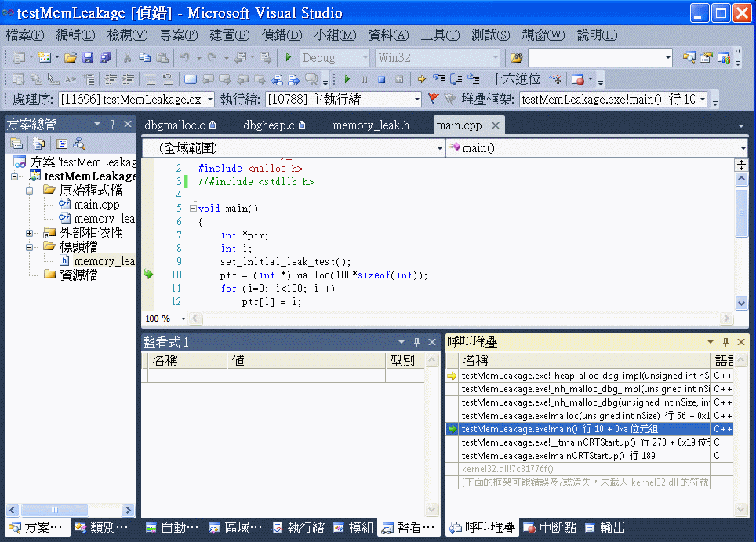
Task: Switch to the memory_leak.h tab
Action: [371, 125]
